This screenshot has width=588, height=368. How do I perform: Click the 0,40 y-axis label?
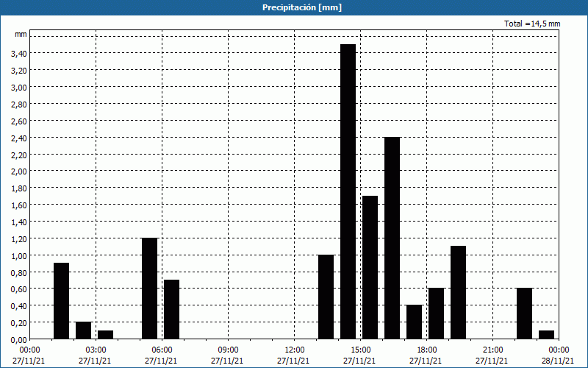coord(19,306)
